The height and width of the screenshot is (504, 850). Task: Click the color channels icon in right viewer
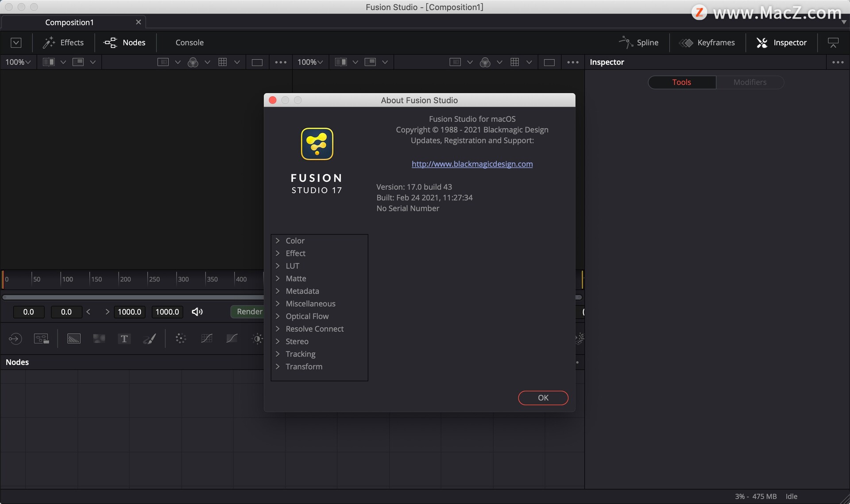tap(485, 62)
